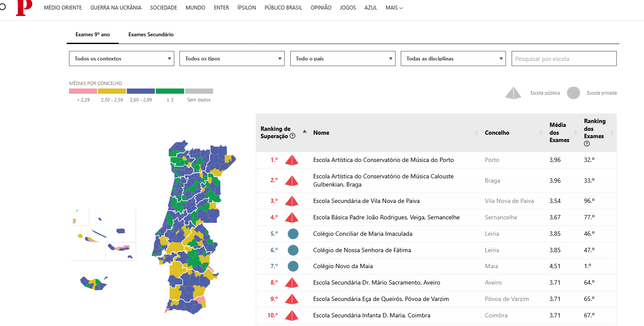The height and width of the screenshot is (326, 644).
Task: Click the private school circle legend icon
Action: 573,93
